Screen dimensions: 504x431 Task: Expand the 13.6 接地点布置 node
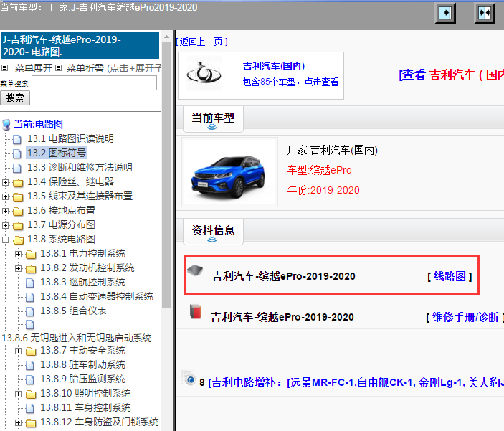click(x=5, y=211)
